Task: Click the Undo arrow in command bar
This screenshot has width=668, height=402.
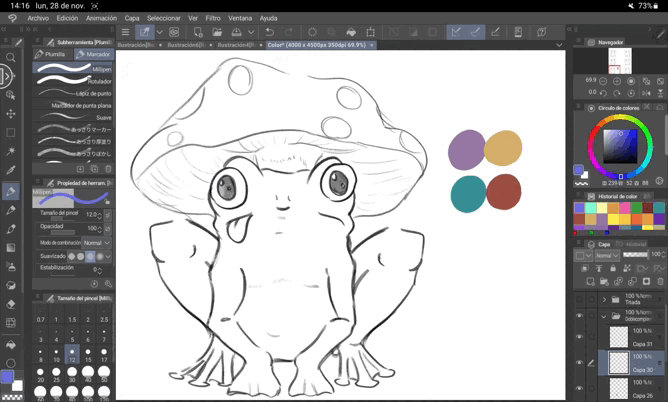Action: pyautogui.click(x=269, y=32)
